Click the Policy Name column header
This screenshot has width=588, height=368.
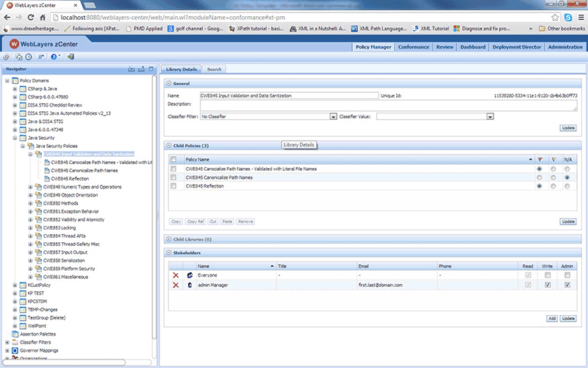(x=359, y=160)
